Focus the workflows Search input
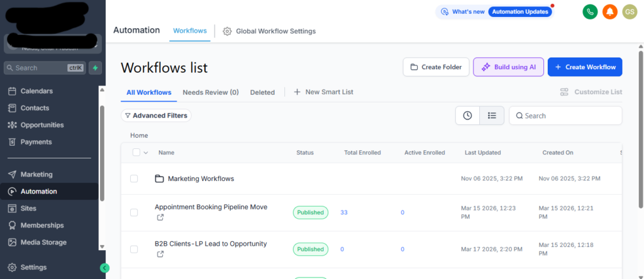644x279 pixels. (565, 116)
